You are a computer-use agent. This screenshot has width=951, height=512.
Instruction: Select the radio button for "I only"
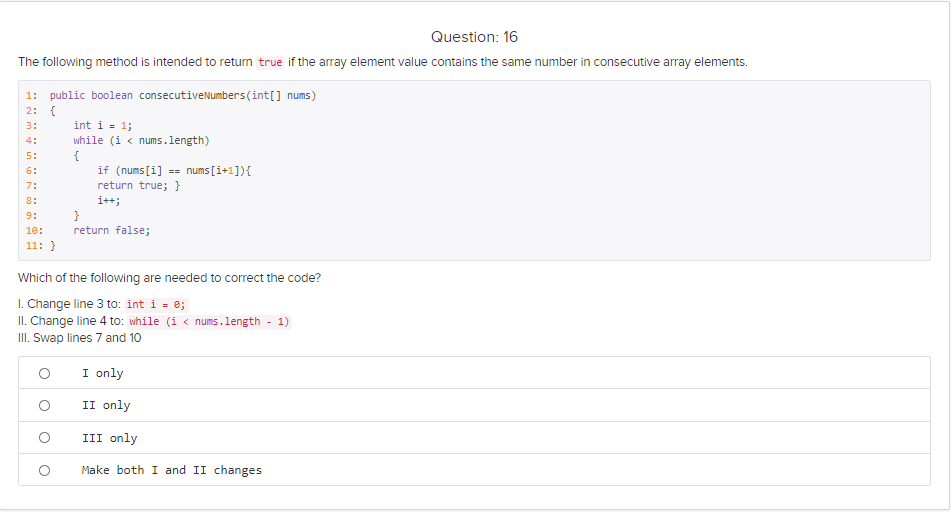(x=44, y=373)
